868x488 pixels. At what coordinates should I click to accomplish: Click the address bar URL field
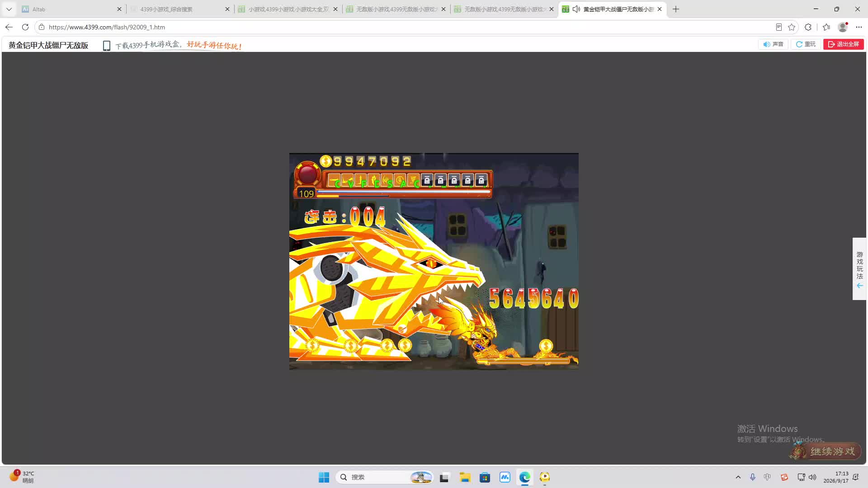pos(407,27)
